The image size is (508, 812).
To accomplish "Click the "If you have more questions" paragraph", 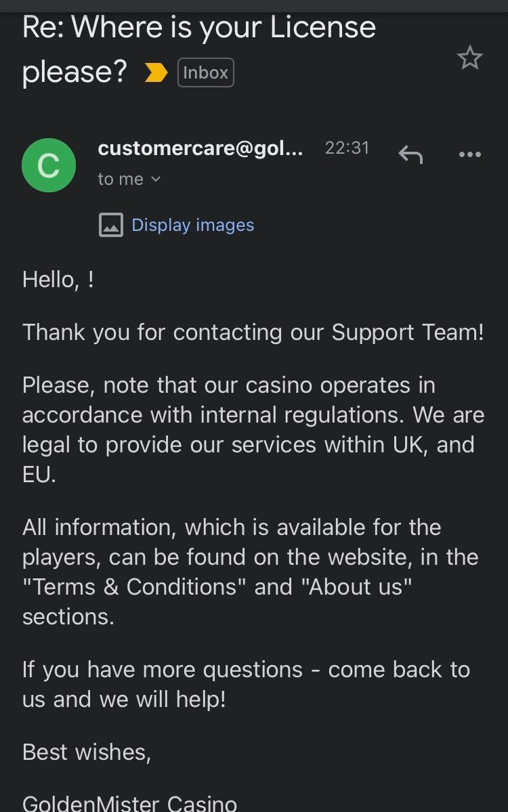I will tap(246, 684).
